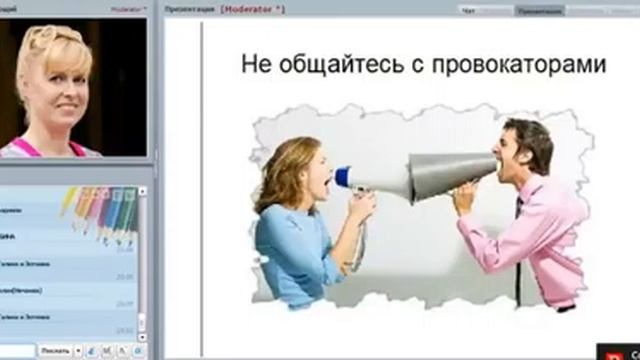Click the slide title "Не общайтесь с провокаторами"

[x=423, y=64]
